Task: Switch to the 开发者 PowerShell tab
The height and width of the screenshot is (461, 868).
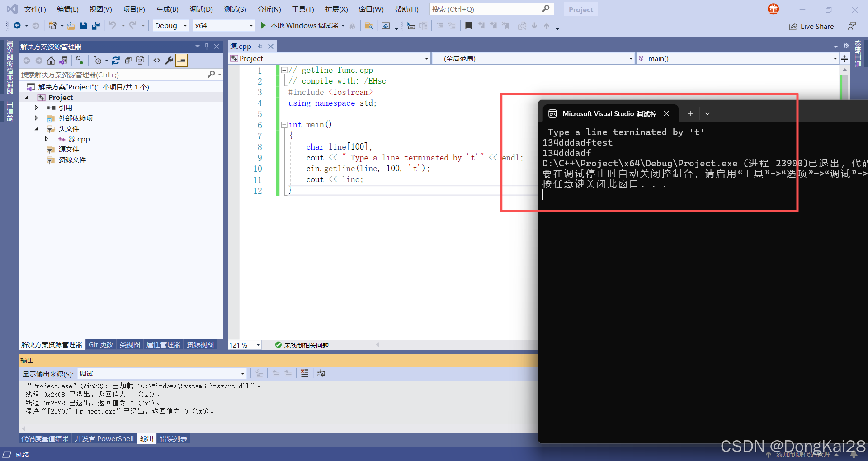Action: click(x=104, y=438)
